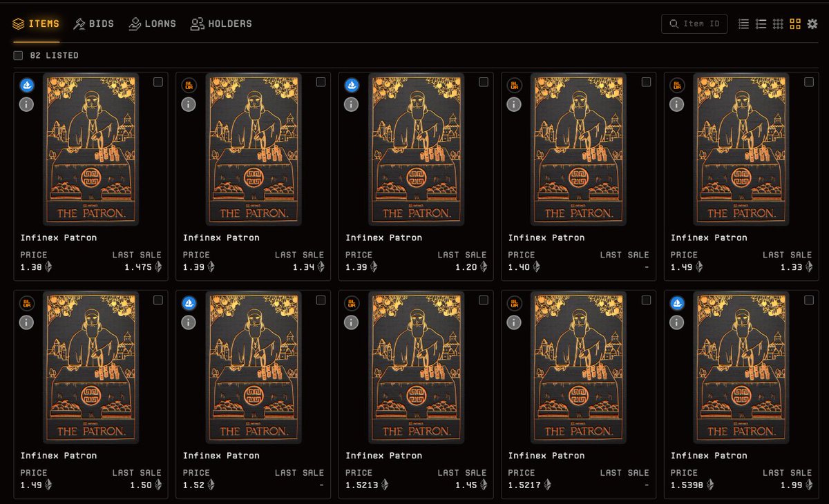The height and width of the screenshot is (504, 829).
Task: Click info icon on the 1.5398 card
Action: [677, 322]
